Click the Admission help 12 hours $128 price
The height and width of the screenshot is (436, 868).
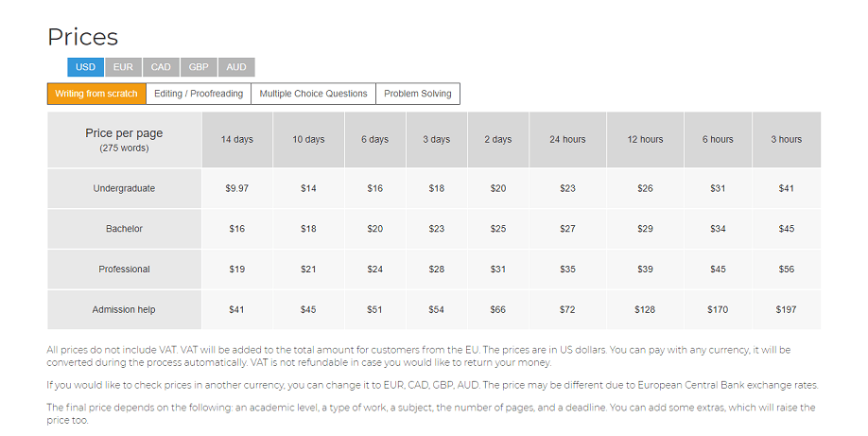(x=645, y=309)
